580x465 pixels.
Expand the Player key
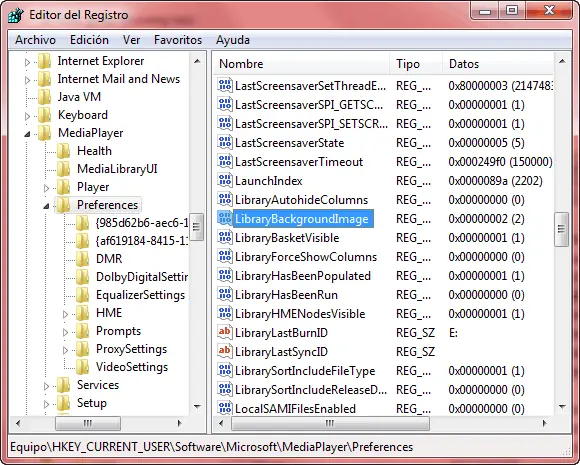[46, 188]
